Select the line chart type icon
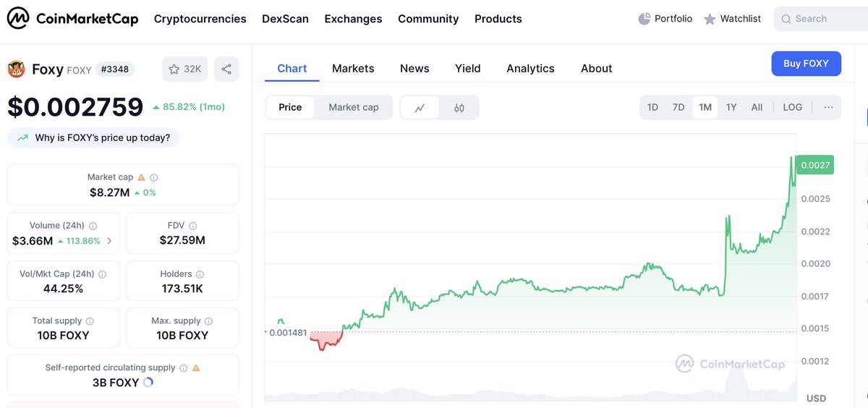The height and width of the screenshot is (408, 868). click(420, 108)
